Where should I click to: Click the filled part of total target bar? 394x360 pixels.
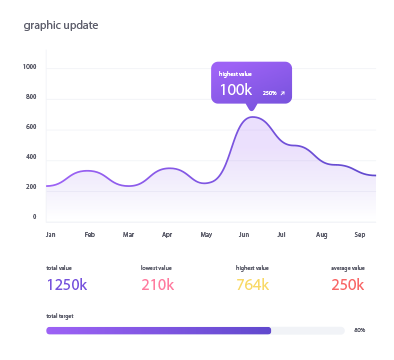159,331
